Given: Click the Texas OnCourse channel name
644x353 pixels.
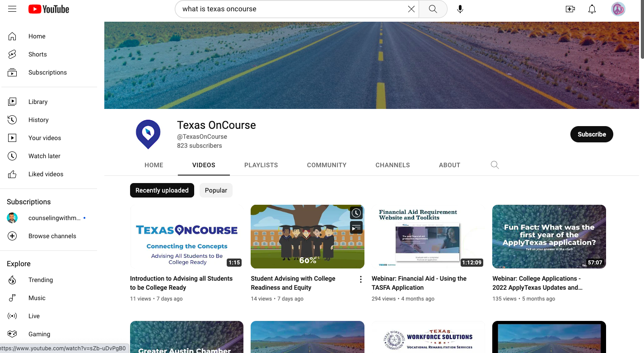Looking at the screenshot, I should click(216, 125).
